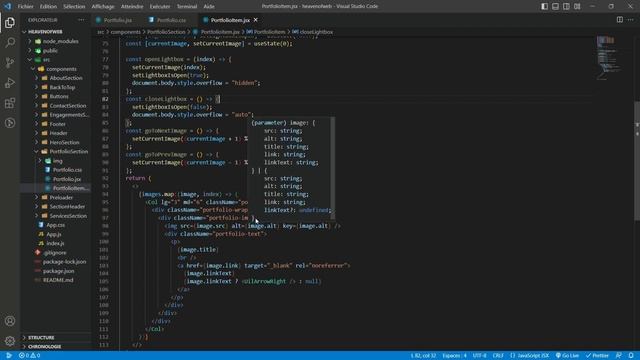This screenshot has width=640, height=360.
Task: Open the Run and Debug view
Action: click(10, 82)
